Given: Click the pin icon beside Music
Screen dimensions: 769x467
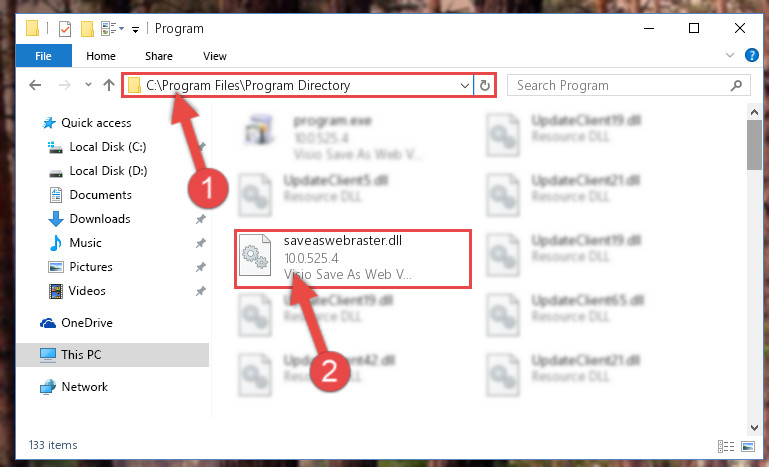Looking at the screenshot, I should [x=201, y=243].
